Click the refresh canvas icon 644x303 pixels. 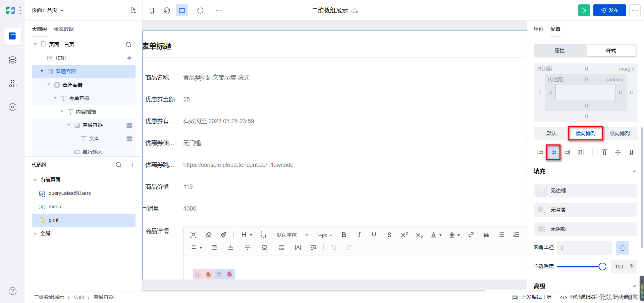(x=201, y=10)
